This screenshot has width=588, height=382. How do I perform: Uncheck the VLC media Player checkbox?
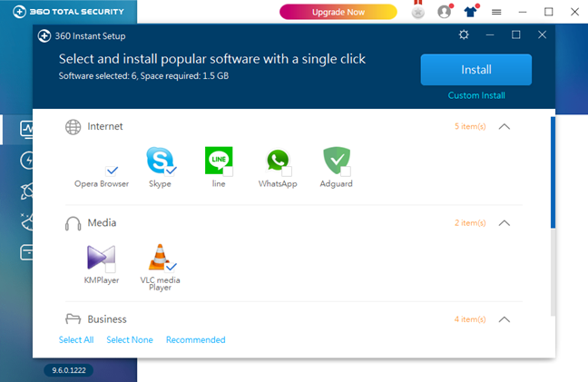pos(171,267)
